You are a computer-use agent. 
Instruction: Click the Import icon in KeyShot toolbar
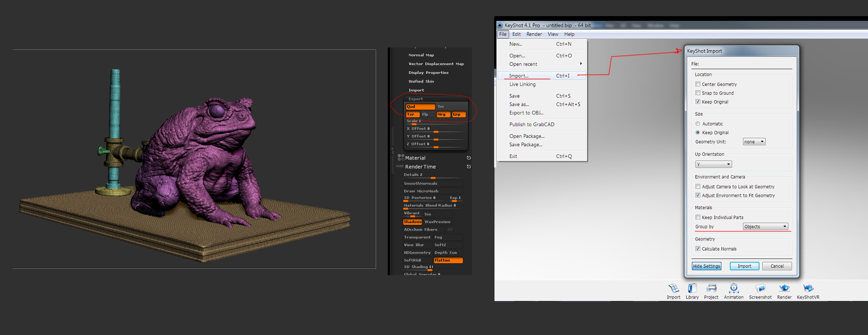674,288
